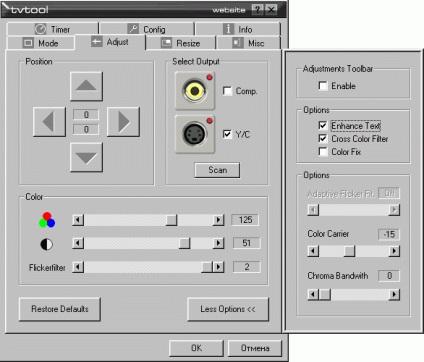This screenshot has height=362, width=424.
Task: Move picture position down with arrow
Action: pyautogui.click(x=86, y=157)
